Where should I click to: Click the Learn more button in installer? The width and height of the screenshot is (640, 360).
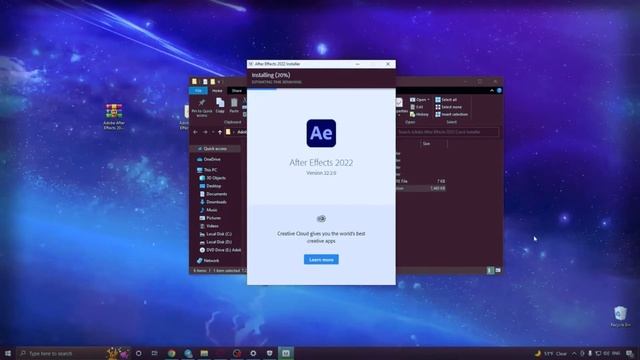(321, 260)
